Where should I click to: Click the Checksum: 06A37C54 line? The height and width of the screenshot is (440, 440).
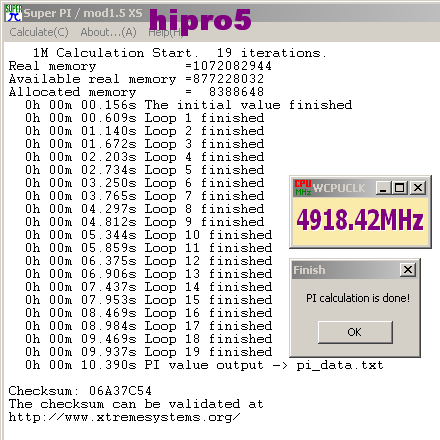point(80,391)
